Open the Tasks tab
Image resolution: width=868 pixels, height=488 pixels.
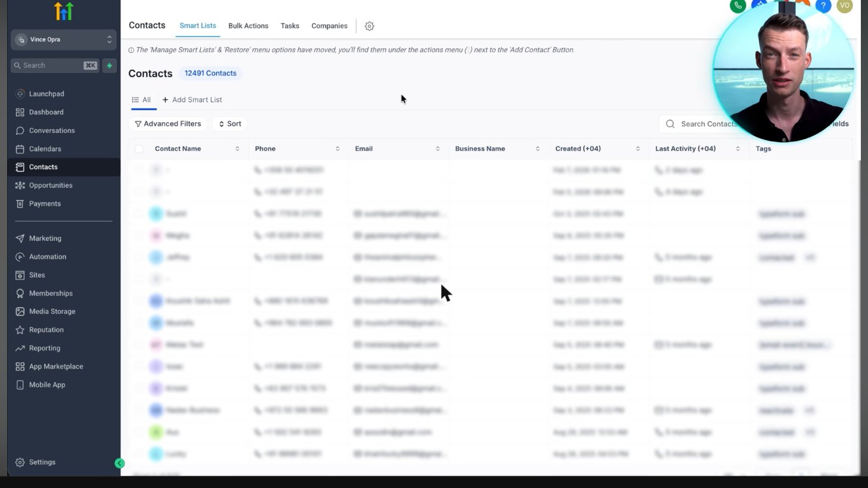290,26
